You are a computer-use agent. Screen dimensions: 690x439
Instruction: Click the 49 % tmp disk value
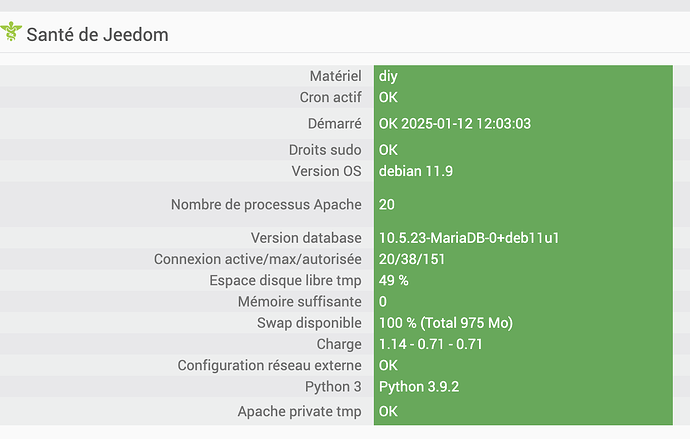[x=393, y=280]
